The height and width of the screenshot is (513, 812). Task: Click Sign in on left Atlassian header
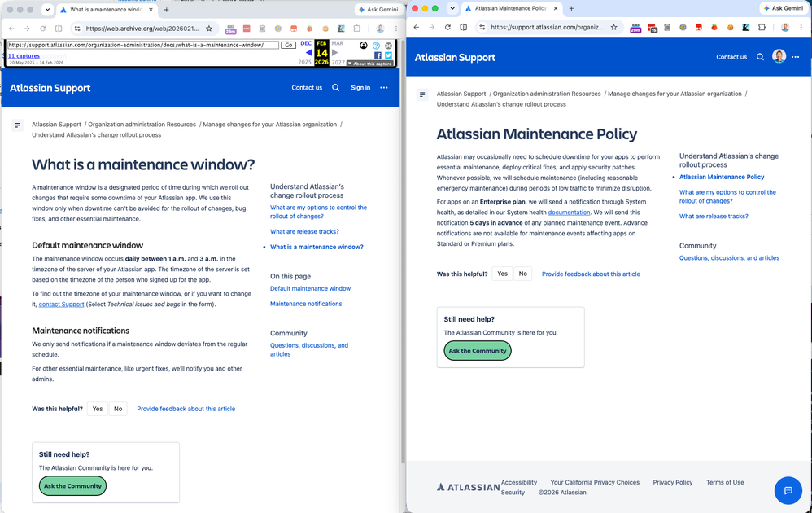point(360,88)
